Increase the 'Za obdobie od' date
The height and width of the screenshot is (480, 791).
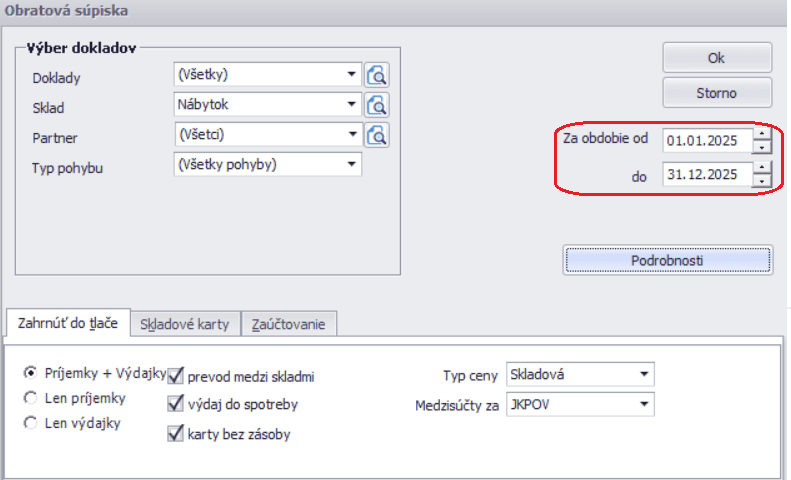[763, 133]
